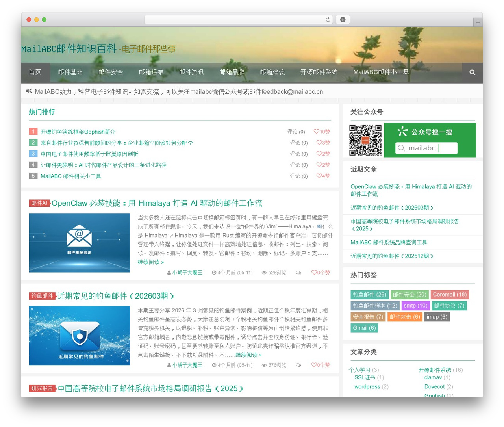
Task: Open sidebar recent post 近期常见的钓鱼邮件（202512期）
Action: point(391,256)
